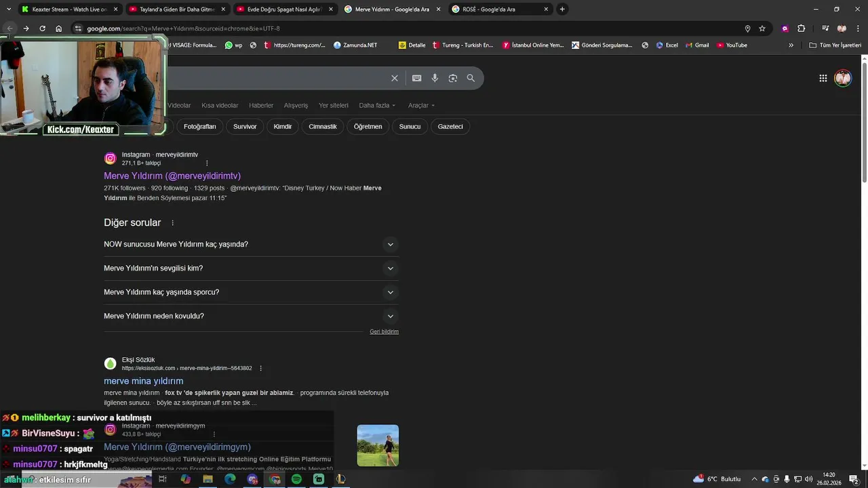The height and width of the screenshot is (488, 868).
Task: Open the new tab plus button
Action: 562,9
